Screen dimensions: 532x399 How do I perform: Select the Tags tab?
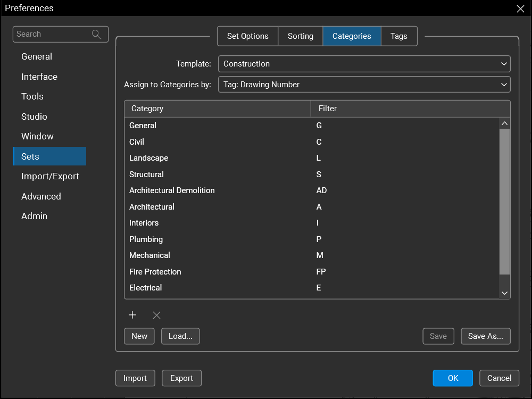pyautogui.click(x=398, y=36)
